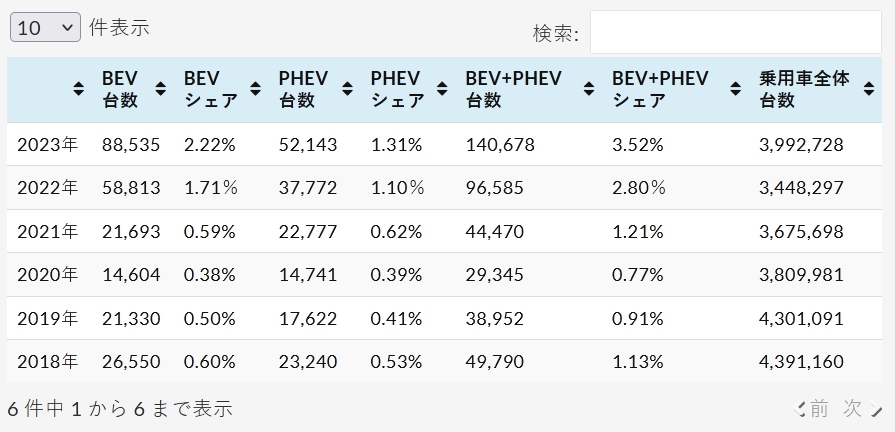Image resolution: width=895 pixels, height=432 pixels.
Task: Sort by BEV+PHEV台数 arrow icon
Action: 589,90
